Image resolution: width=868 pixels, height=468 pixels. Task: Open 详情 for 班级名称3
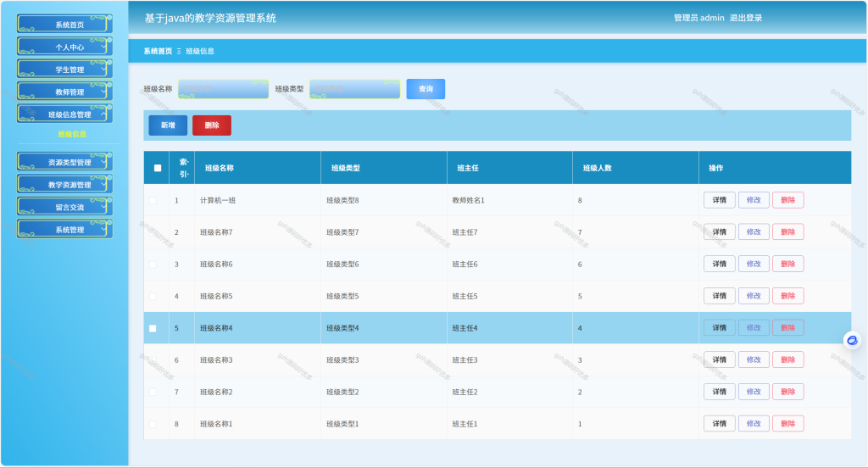click(x=719, y=359)
